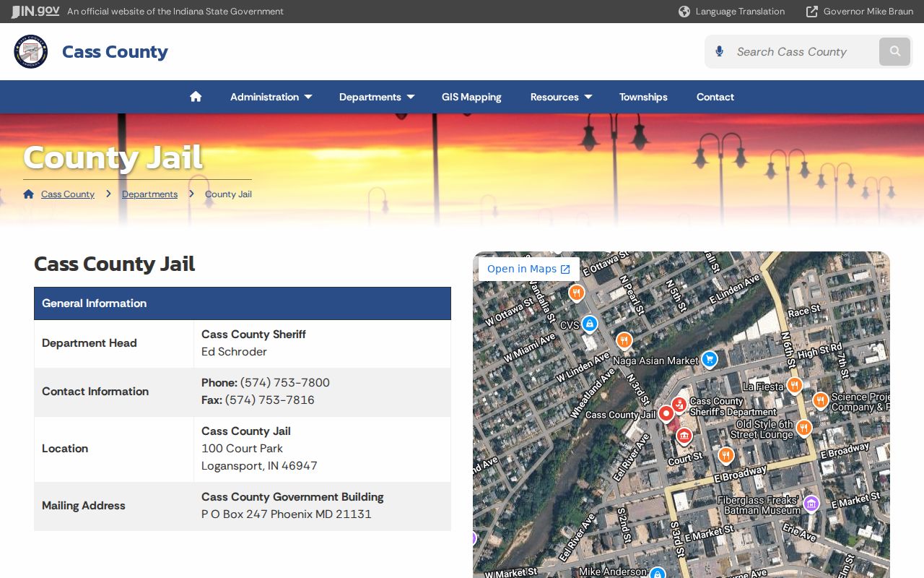This screenshot has height=578, width=924.
Task: Click the text P O Box 247 Phoenix MD 21131
Action: (287, 514)
